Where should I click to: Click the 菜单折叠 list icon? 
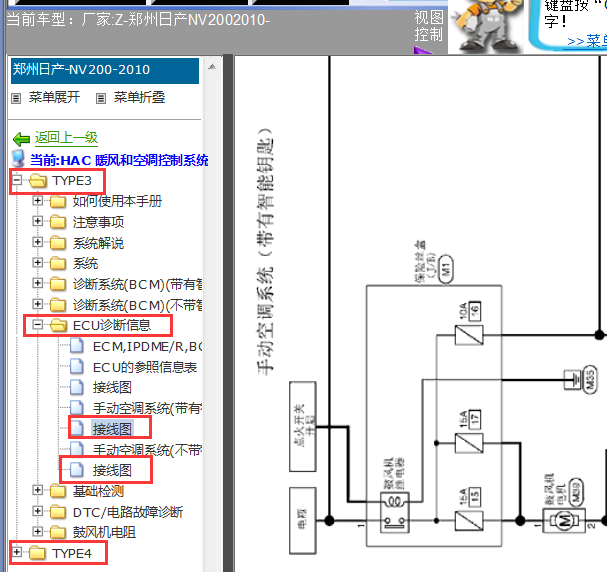[x=101, y=98]
